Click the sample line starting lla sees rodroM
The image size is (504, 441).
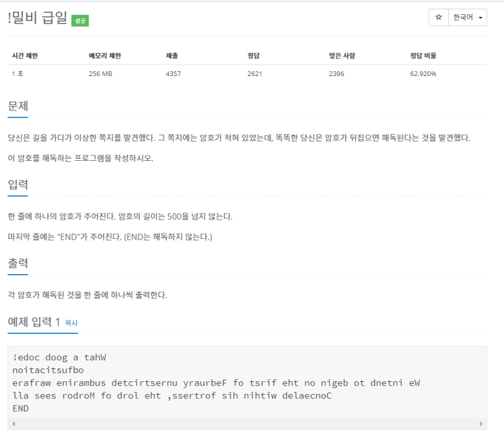pyautogui.click(x=172, y=396)
